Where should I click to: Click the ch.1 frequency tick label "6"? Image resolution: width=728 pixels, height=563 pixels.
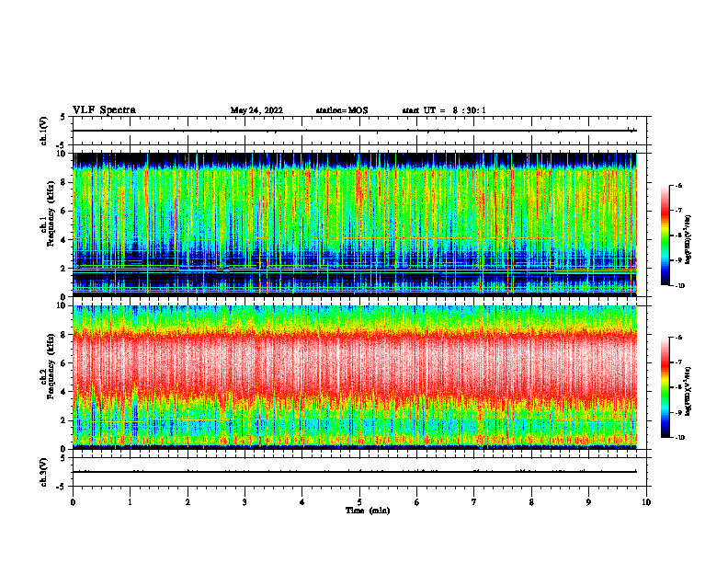click(63, 211)
